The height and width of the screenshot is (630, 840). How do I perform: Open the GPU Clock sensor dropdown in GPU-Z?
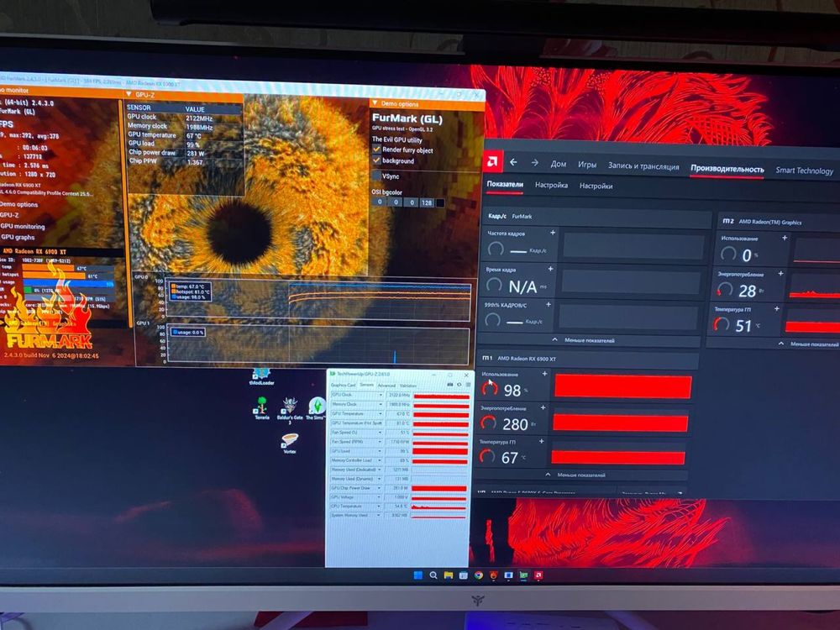[x=381, y=395]
